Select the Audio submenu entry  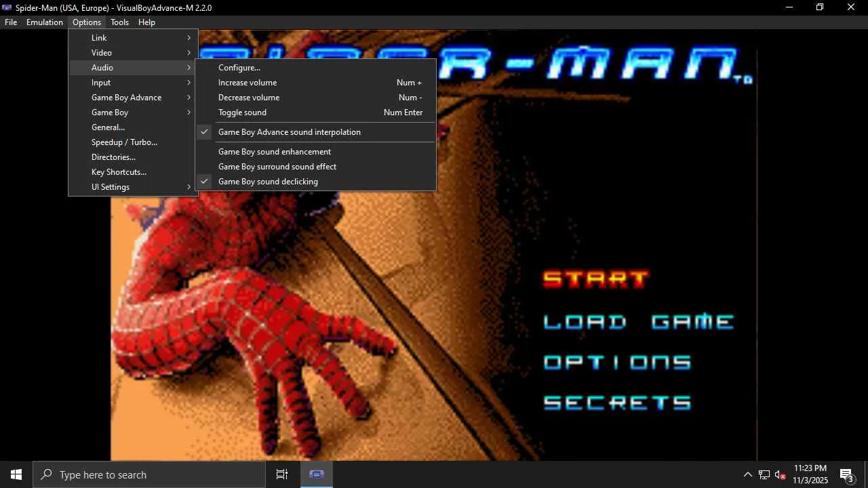click(133, 68)
